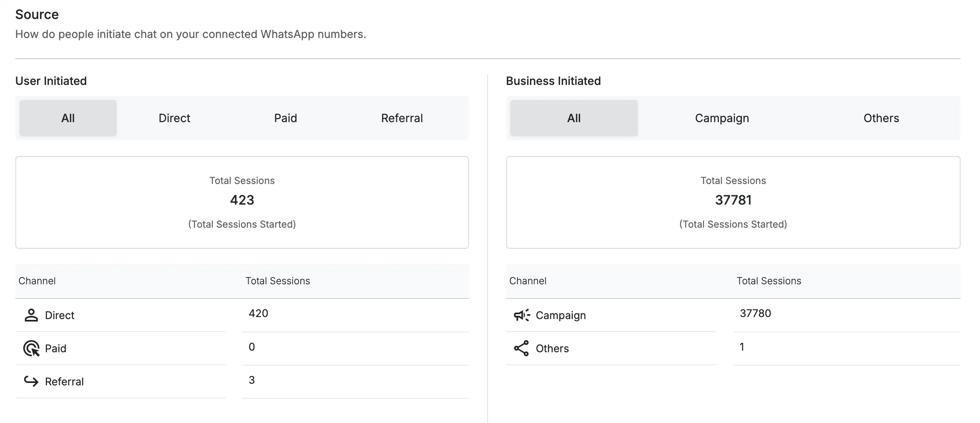Click the Referral channel arrow icon

point(31,381)
